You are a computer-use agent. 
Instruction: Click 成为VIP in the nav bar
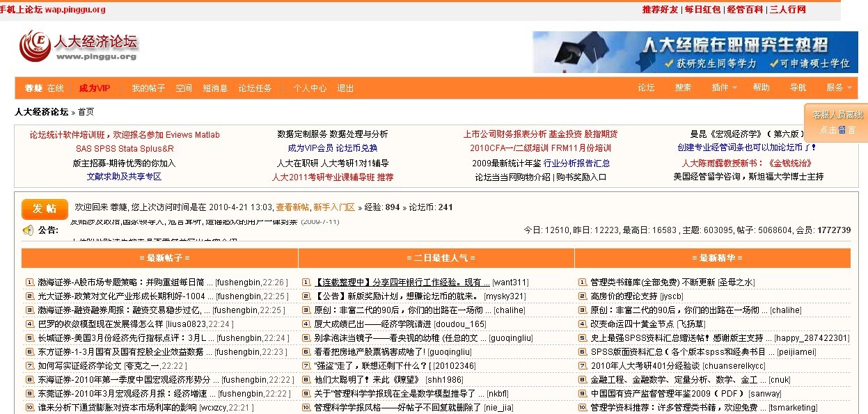[x=95, y=88]
